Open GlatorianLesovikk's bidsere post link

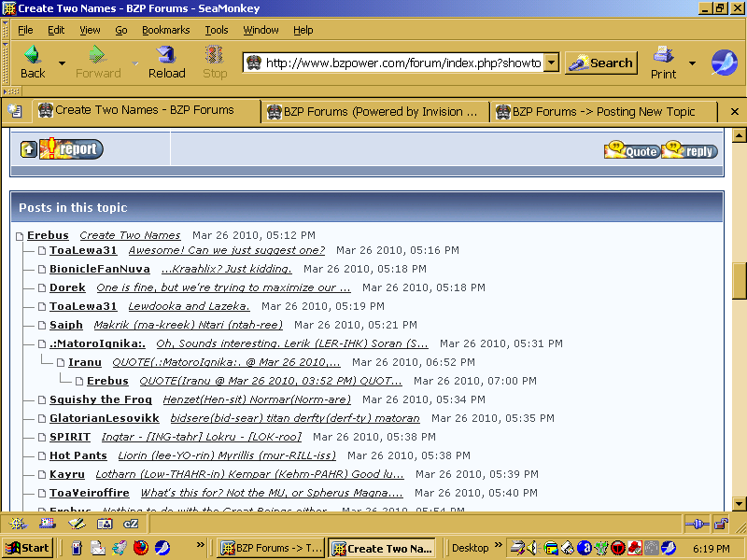point(295,418)
